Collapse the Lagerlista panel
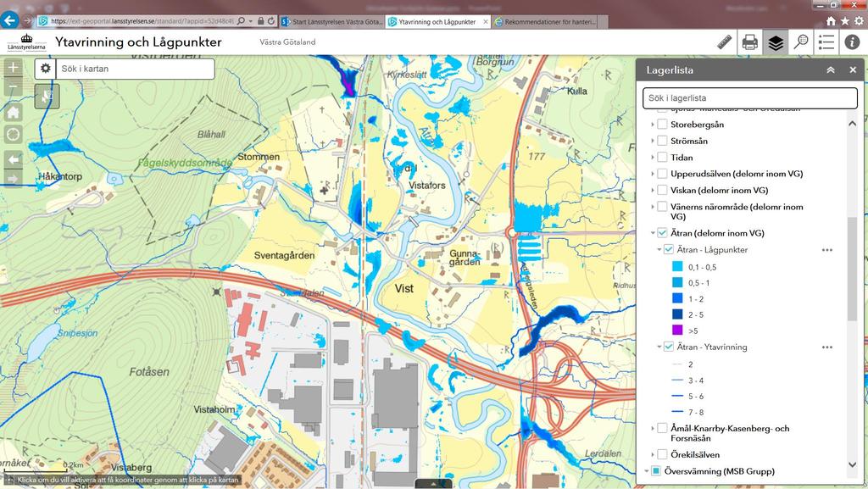868x489 pixels. pyautogui.click(x=831, y=70)
